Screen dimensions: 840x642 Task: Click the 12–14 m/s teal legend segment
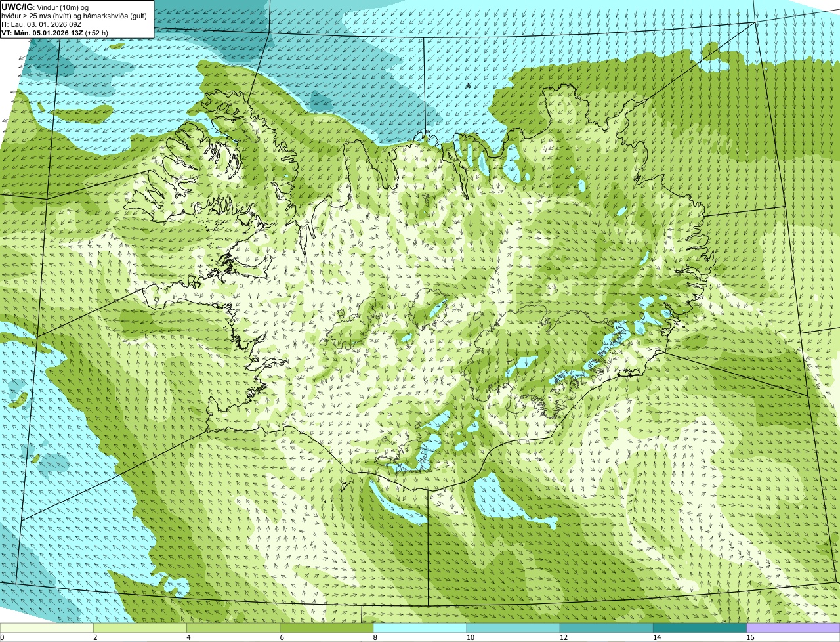(x=606, y=628)
